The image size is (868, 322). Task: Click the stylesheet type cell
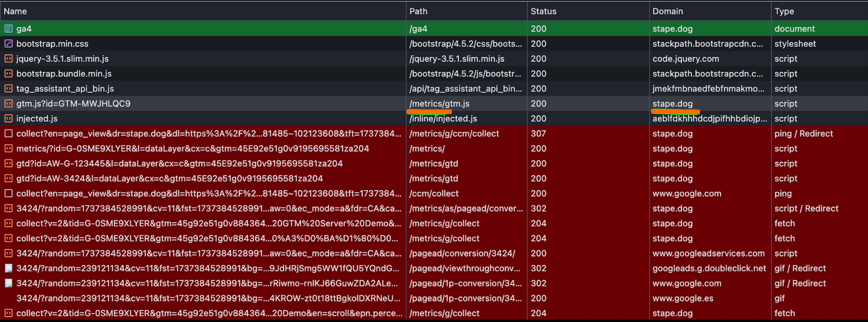(x=795, y=43)
